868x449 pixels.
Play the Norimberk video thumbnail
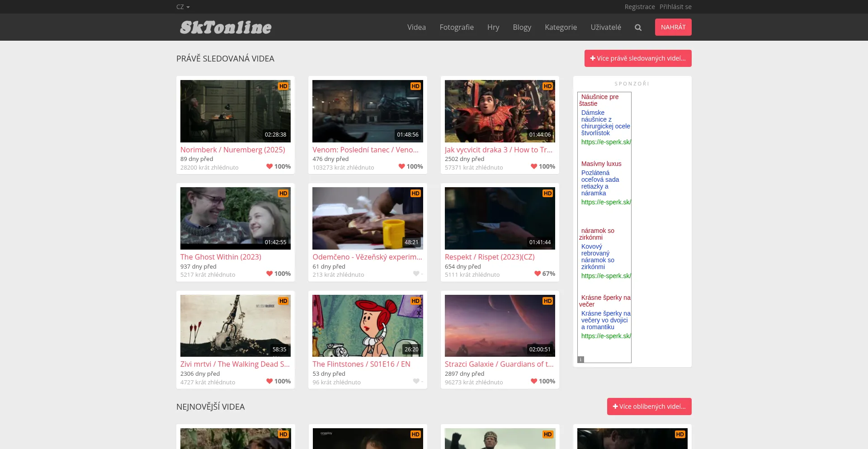click(x=236, y=111)
